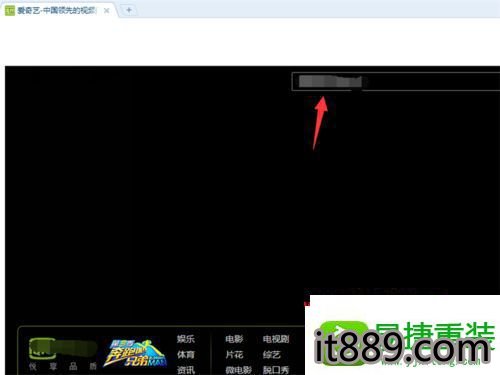Open the 电视剧 category

point(276,339)
